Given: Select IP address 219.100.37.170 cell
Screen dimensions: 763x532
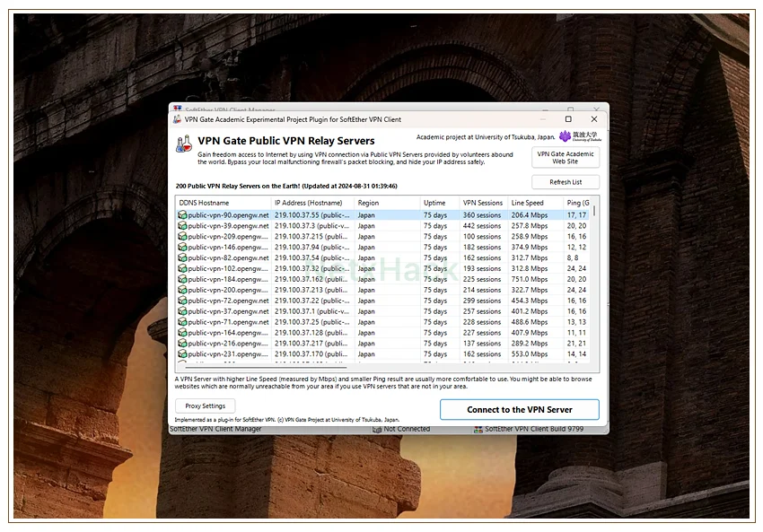Looking at the screenshot, I should pyautogui.click(x=311, y=354).
